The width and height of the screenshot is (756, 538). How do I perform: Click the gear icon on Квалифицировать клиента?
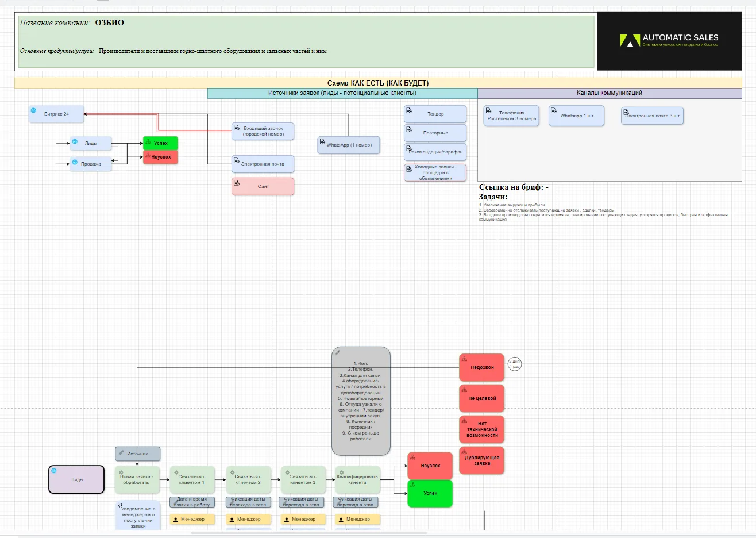tap(342, 472)
